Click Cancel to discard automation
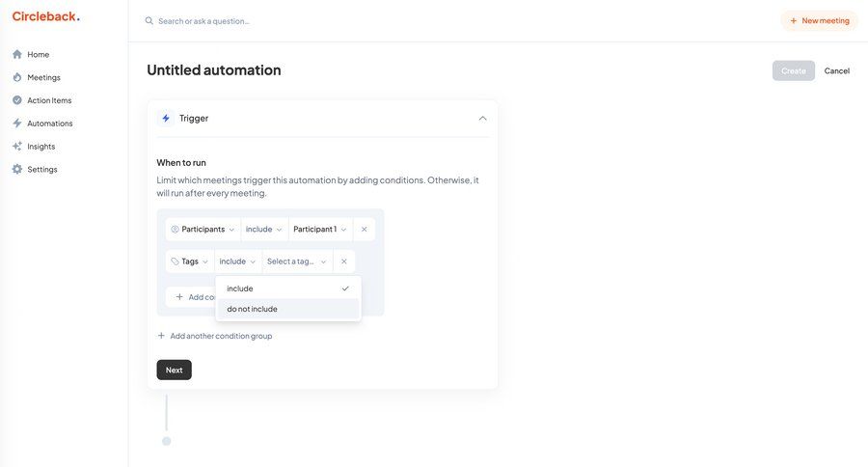 tap(836, 70)
